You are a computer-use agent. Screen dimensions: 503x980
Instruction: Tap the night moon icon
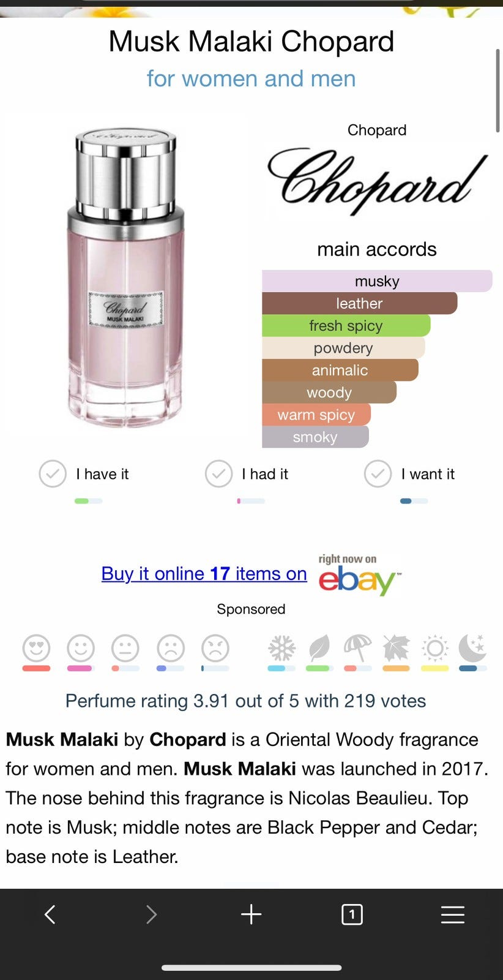(x=472, y=648)
